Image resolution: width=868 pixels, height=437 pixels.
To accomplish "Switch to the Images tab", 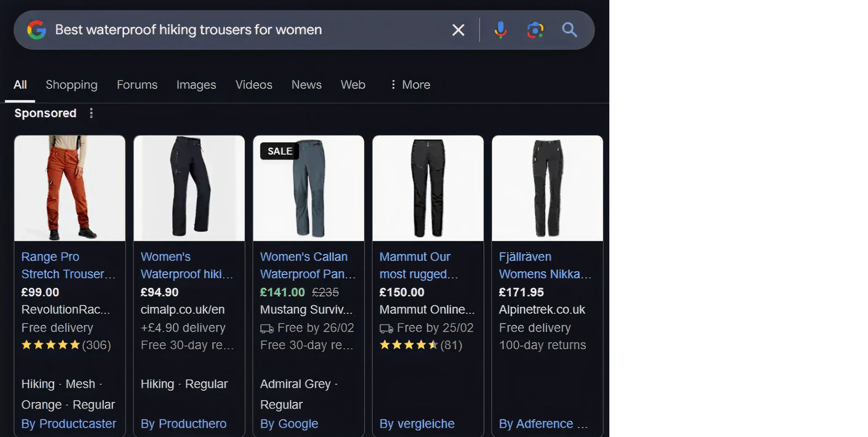I will 196,85.
